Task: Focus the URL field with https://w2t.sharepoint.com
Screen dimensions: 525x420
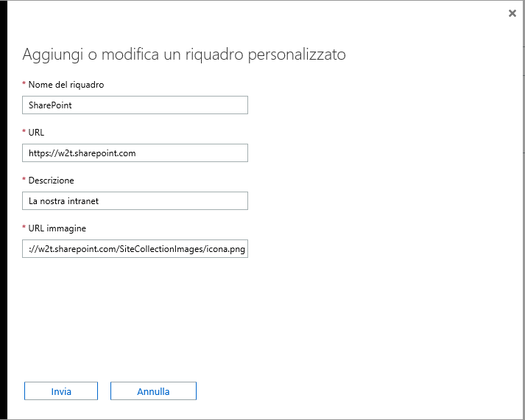Action: tap(135, 153)
